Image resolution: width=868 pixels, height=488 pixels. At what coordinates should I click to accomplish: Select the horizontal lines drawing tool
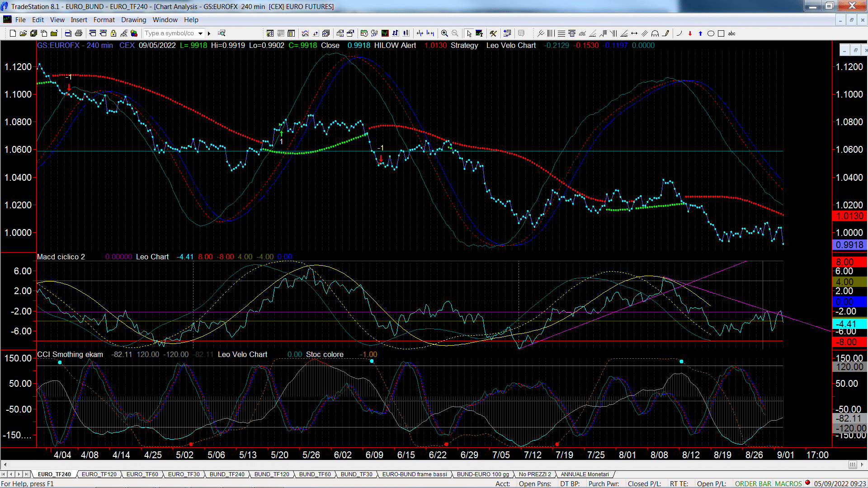[561, 33]
